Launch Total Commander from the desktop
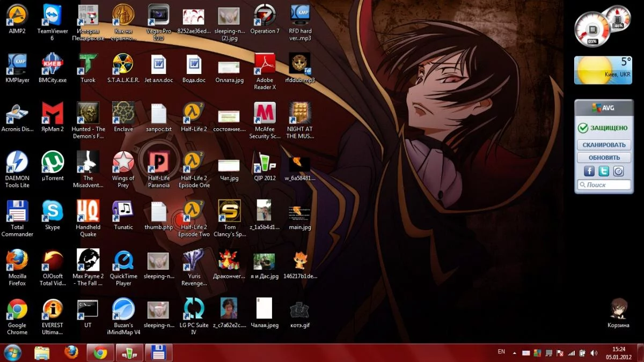Image resolution: width=644 pixels, height=362 pixels. pos(17,219)
